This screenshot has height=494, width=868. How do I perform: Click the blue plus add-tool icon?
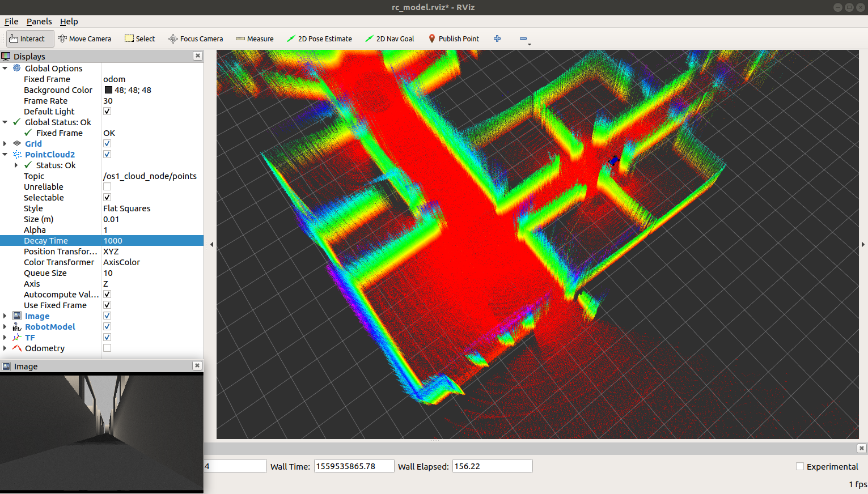pos(497,39)
